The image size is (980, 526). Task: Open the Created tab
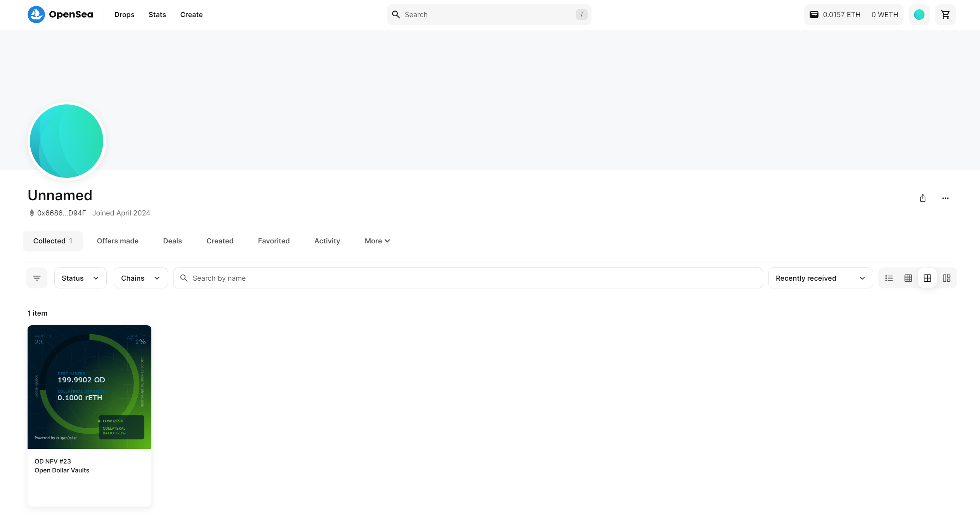(220, 241)
